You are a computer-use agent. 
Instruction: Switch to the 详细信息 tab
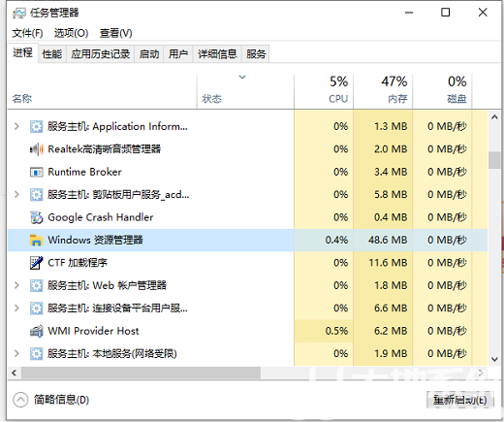[217, 54]
